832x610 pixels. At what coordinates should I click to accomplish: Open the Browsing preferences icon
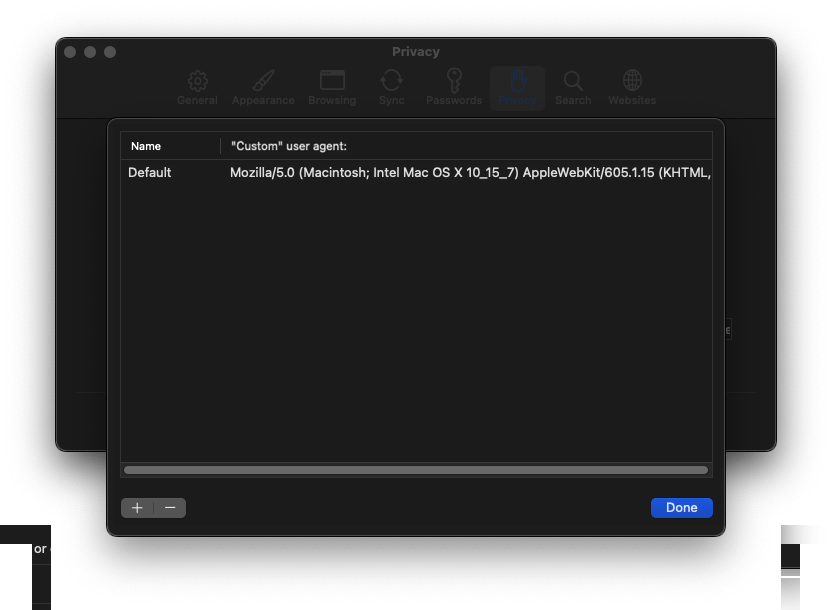[332, 87]
